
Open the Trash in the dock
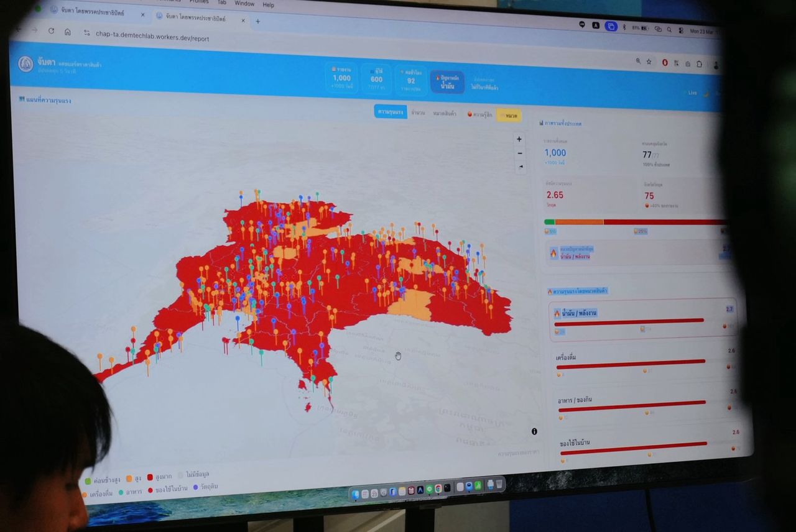coord(499,484)
